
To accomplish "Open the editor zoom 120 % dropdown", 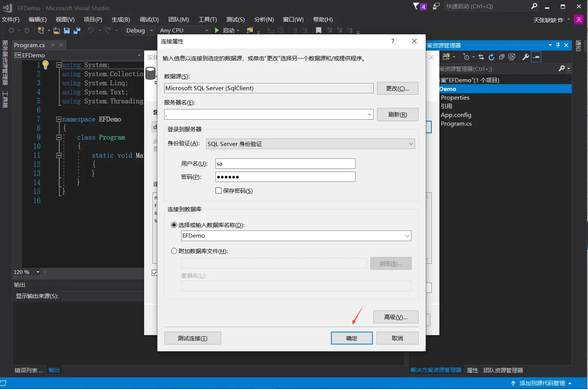I will [38, 272].
